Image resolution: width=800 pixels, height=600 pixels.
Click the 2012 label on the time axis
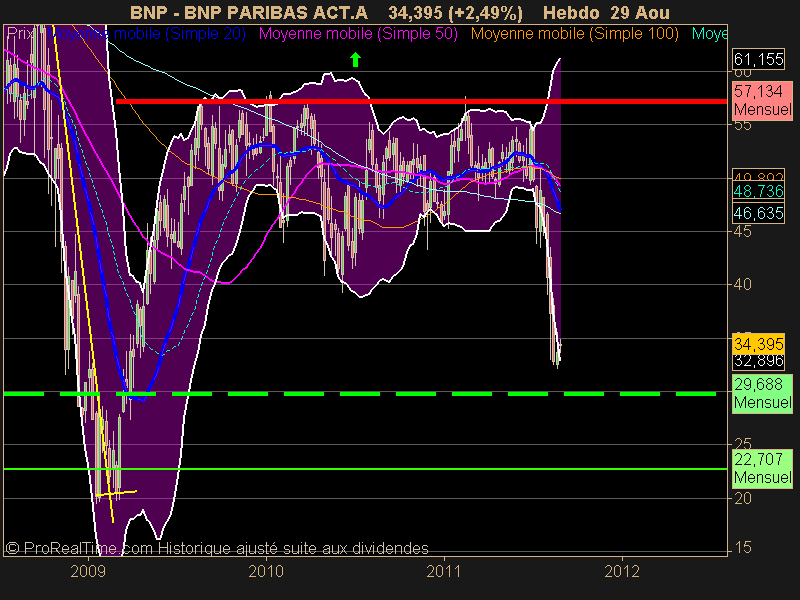point(622,571)
